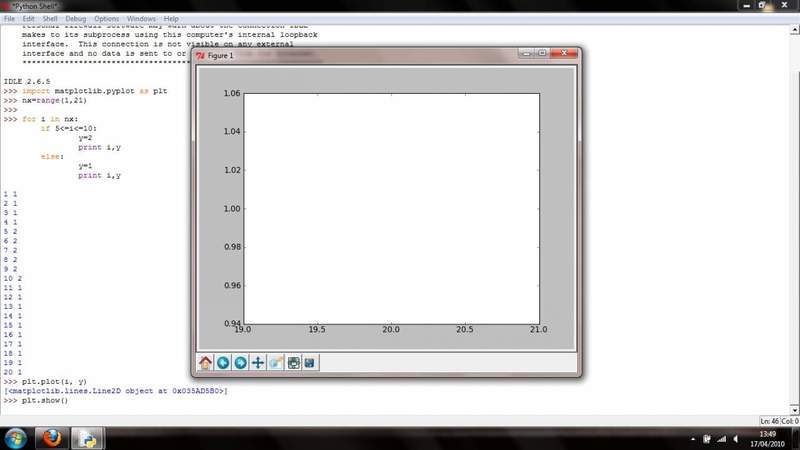This screenshot has width=800, height=450.
Task: Select the Pan axes tool
Action: point(258,362)
